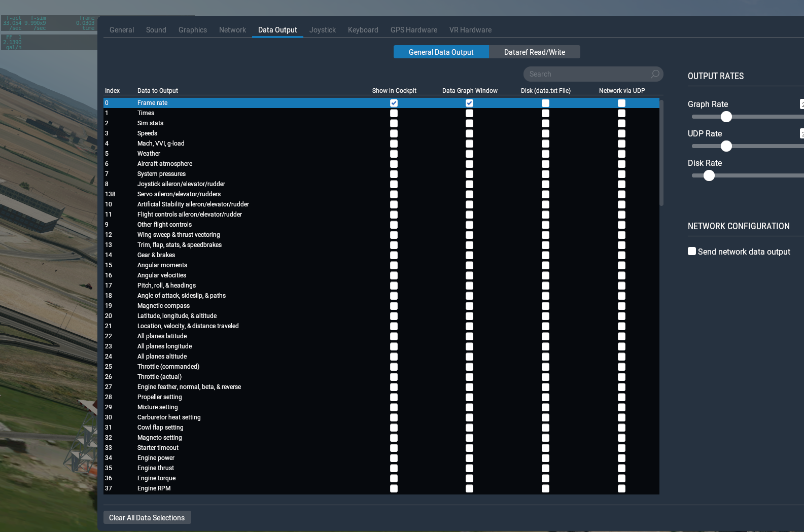Image resolution: width=804 pixels, height=532 pixels.
Task: Select the Joystick tab
Action: 323,30
